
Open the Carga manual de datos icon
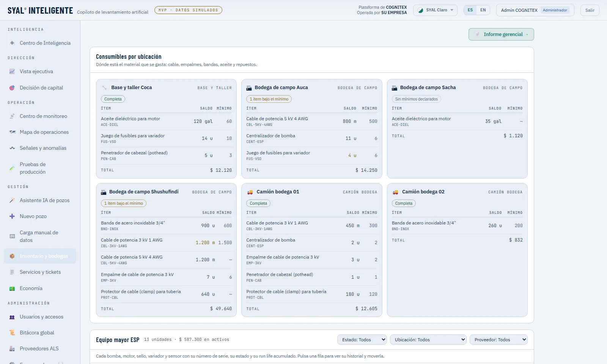[x=12, y=236]
